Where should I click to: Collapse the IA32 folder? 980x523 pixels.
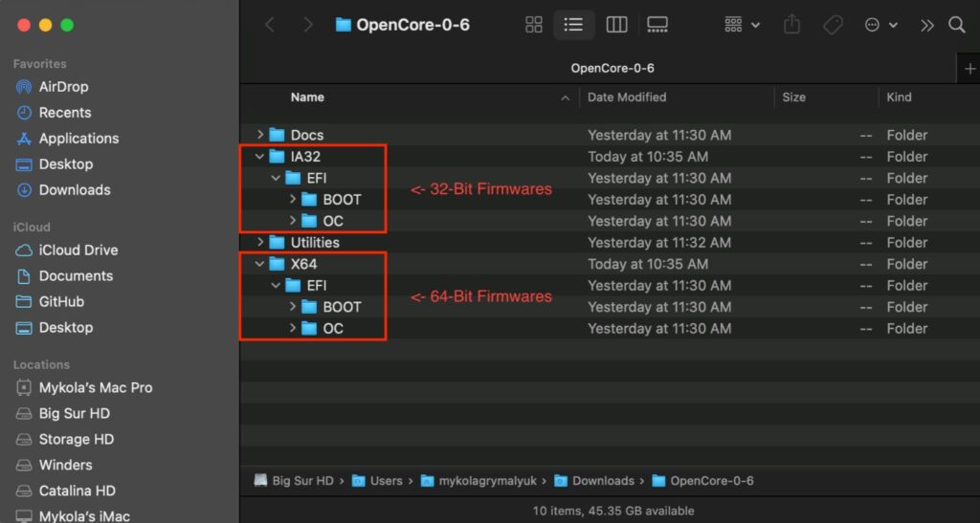[259, 157]
